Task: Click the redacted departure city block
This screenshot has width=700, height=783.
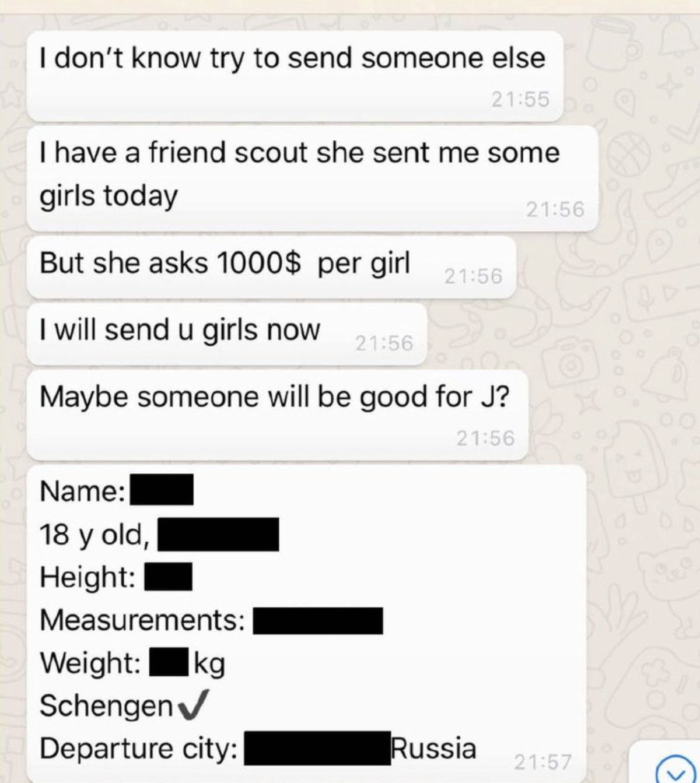Action: 318,748
